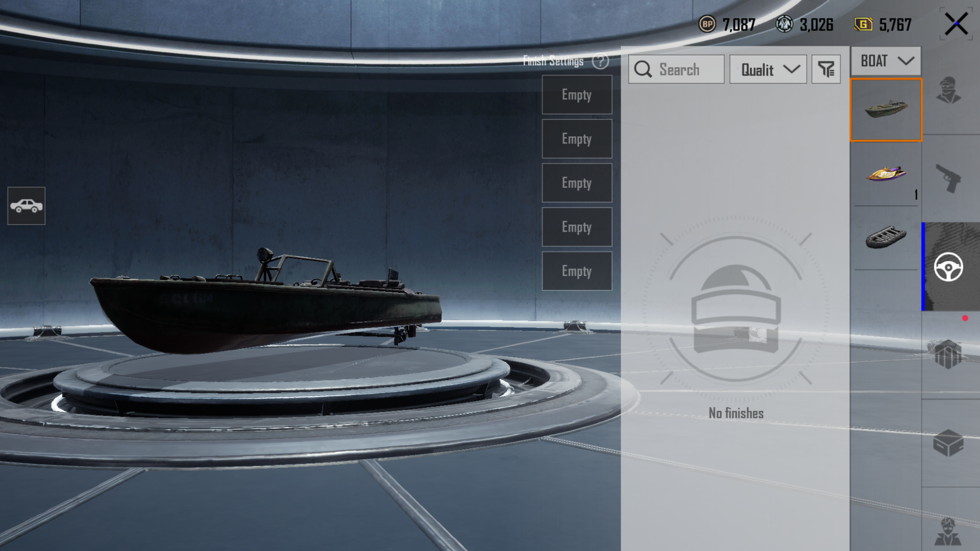
Task: Open the character outfit category icon
Action: [x=948, y=90]
